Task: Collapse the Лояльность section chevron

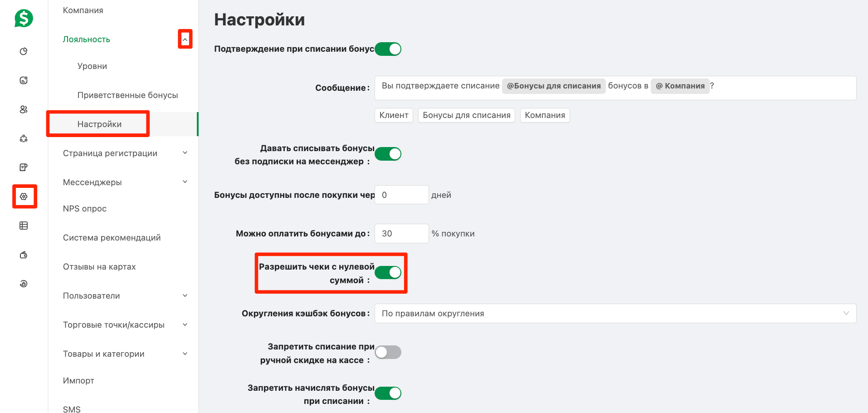Action: (185, 39)
